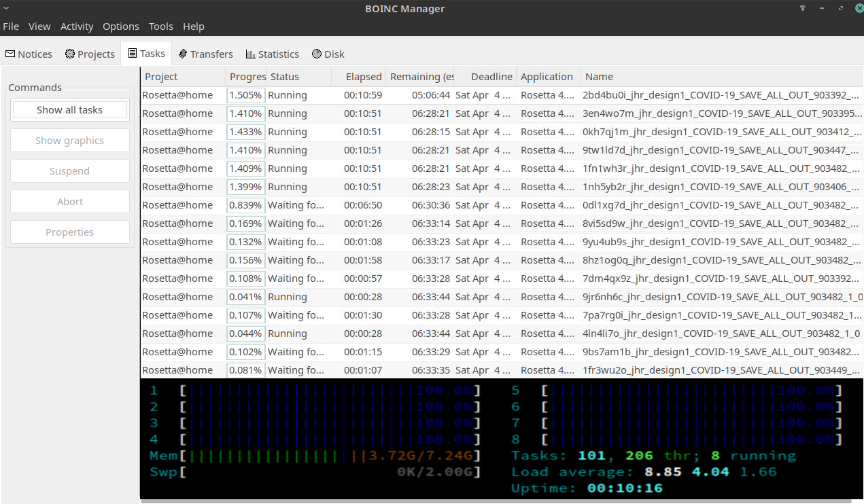
Task: Click the Abort command button
Action: [70, 202]
